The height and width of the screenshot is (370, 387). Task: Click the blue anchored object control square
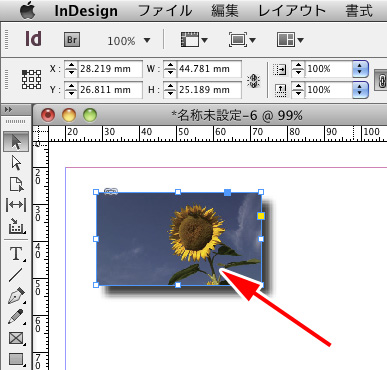click(227, 192)
